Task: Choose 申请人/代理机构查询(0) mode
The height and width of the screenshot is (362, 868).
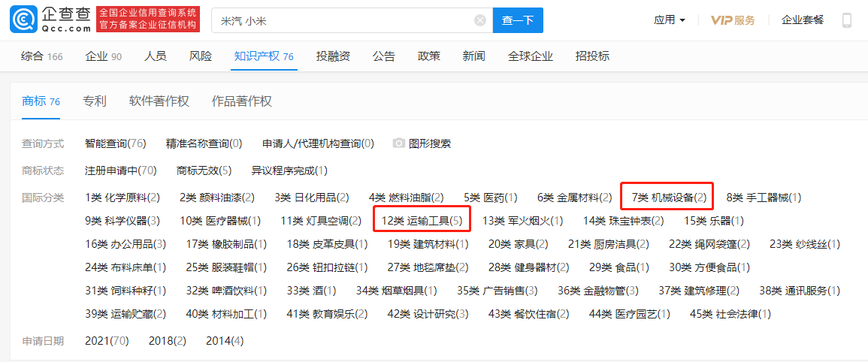Action: point(319,143)
